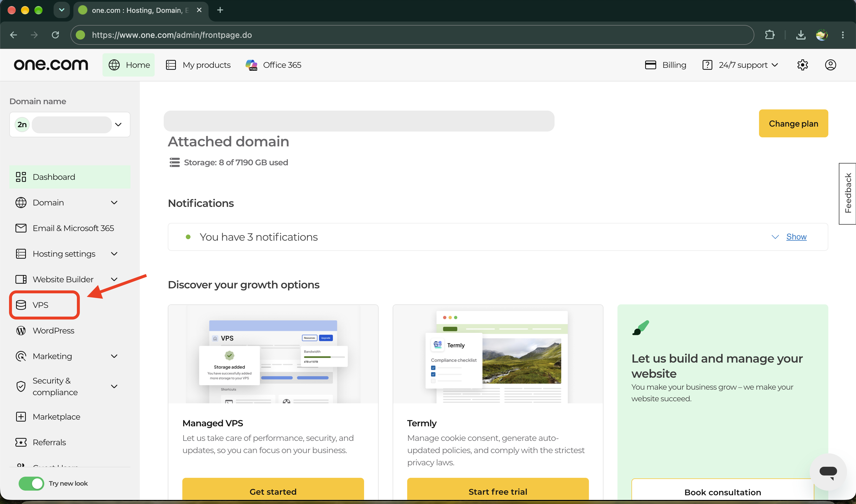
Task: Click the Change plan button
Action: coord(793,124)
